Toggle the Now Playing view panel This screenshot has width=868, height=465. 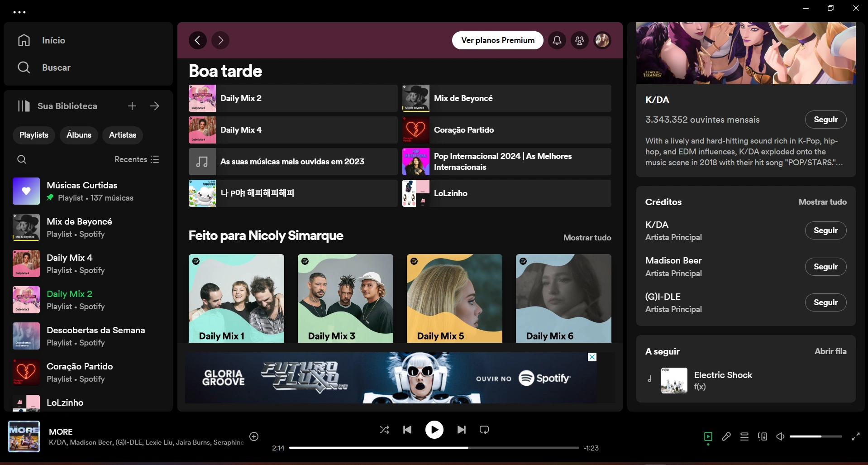click(x=708, y=436)
